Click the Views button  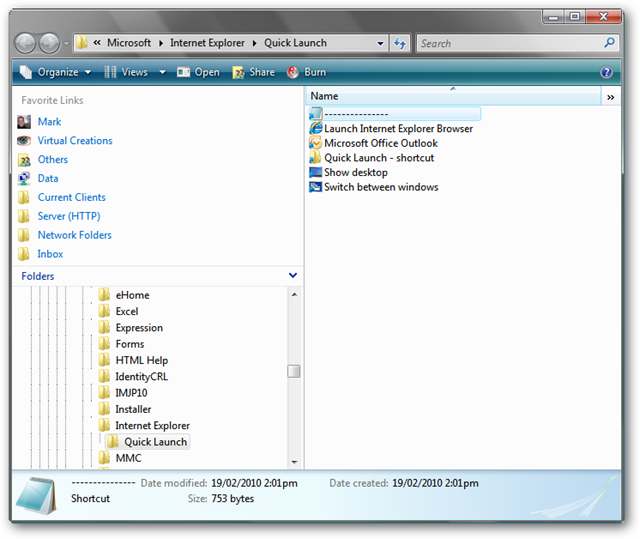pos(126,72)
